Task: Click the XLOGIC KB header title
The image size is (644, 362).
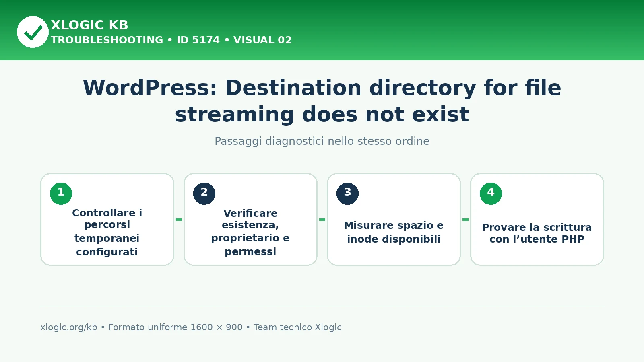Action: pyautogui.click(x=89, y=25)
